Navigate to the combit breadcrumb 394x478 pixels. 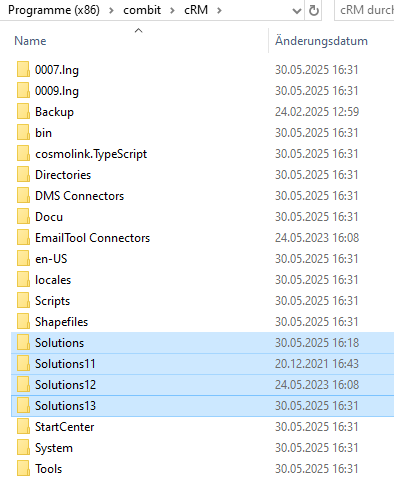tap(142, 10)
